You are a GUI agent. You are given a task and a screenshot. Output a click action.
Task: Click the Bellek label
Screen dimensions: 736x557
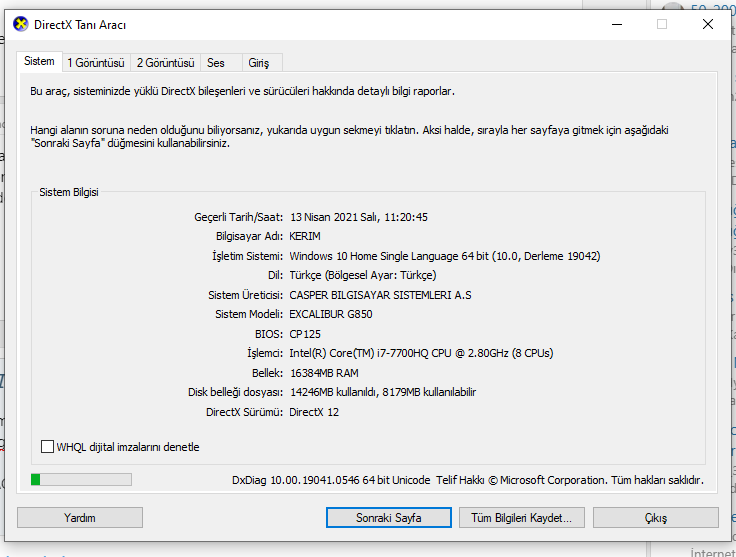268,373
